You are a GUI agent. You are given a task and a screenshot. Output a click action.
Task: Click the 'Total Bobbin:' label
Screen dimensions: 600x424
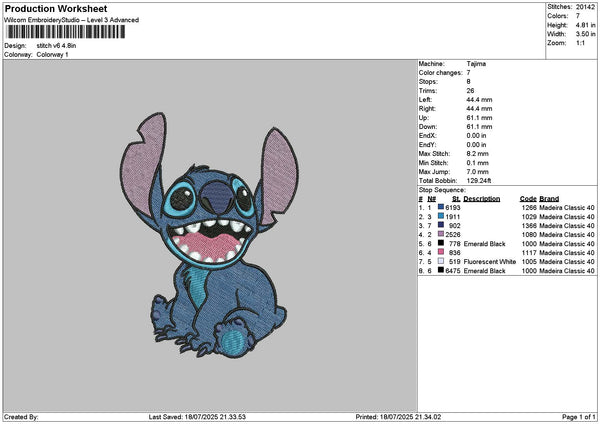point(438,181)
